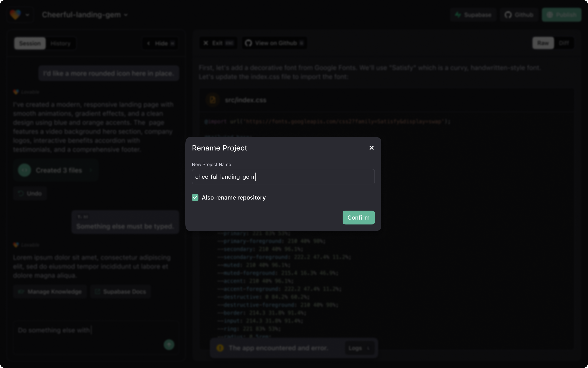Click the Lovable heart logo
The image size is (588, 368).
click(x=15, y=15)
